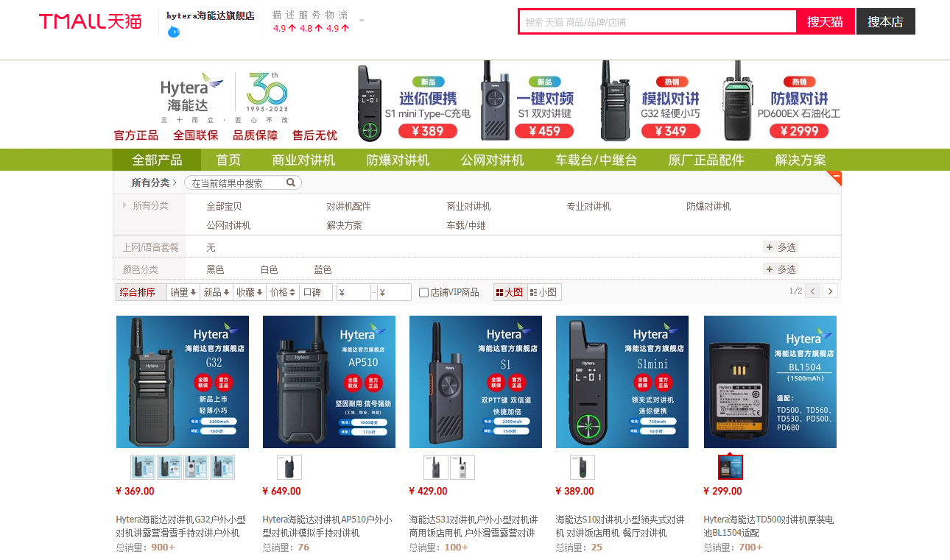Filter by 车载/中继 category

click(x=466, y=225)
